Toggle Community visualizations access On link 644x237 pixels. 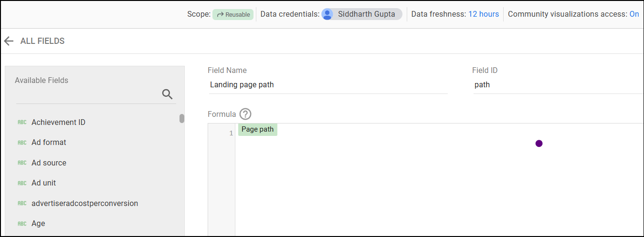pyautogui.click(x=634, y=14)
